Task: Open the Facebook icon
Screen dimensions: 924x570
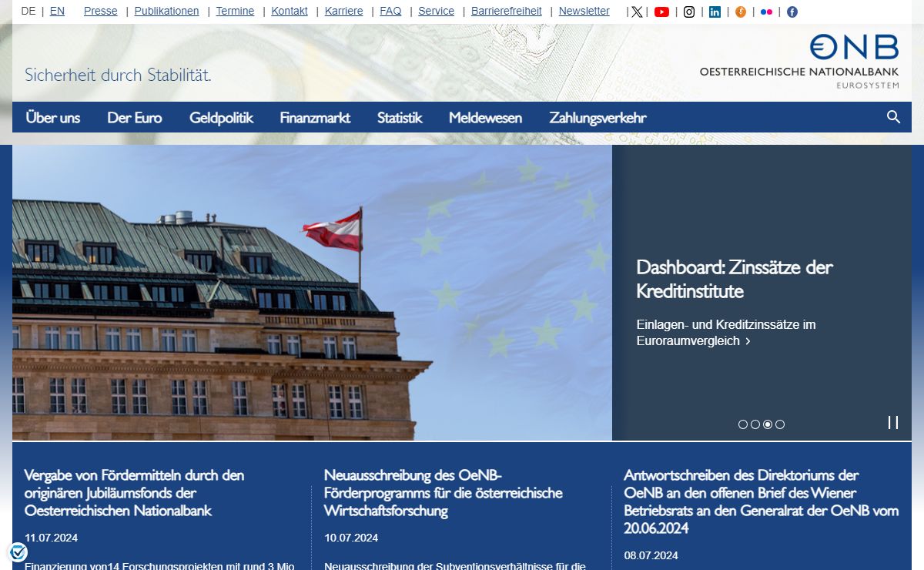Action: 792,12
